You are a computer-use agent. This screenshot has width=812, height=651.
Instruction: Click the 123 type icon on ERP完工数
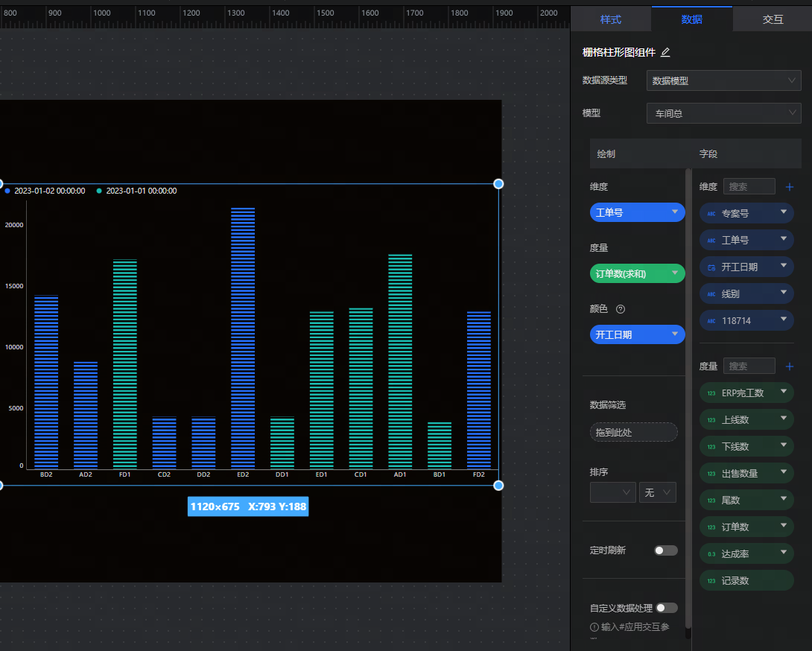tap(711, 393)
